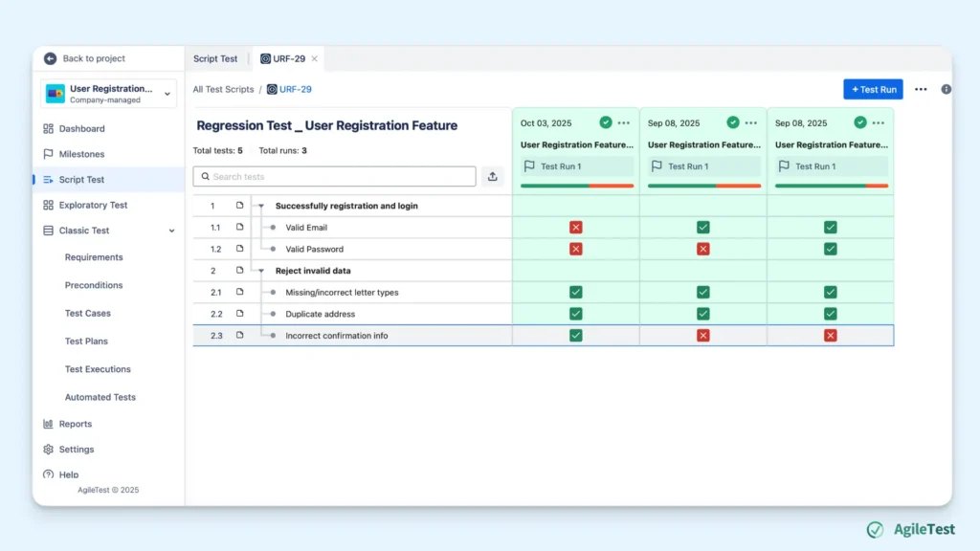The image size is (980, 551).
Task: Click the document icon in row 1.2
Action: click(239, 249)
